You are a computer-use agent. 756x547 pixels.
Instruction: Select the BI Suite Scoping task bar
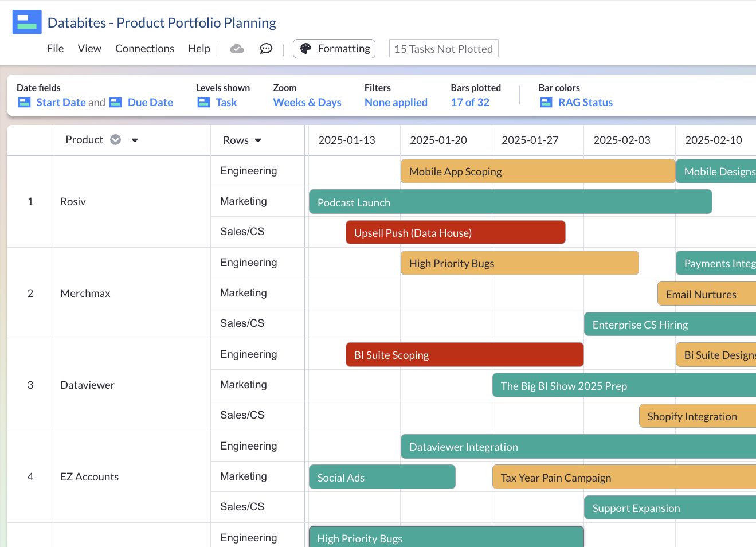pos(464,354)
